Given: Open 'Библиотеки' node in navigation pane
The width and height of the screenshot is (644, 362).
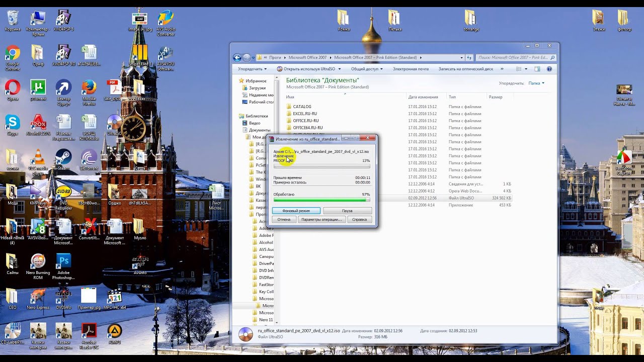Looking at the screenshot, I should coord(257,116).
